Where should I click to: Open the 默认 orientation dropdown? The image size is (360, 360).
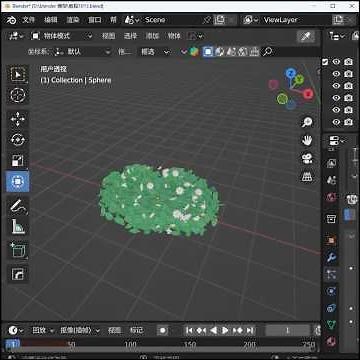(83, 52)
